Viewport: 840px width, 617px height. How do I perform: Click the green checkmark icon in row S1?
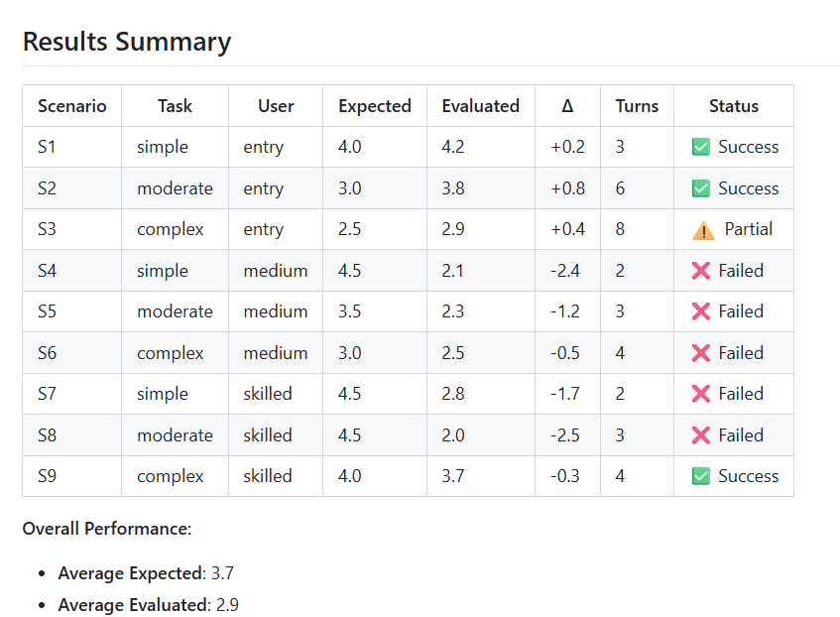click(x=701, y=147)
